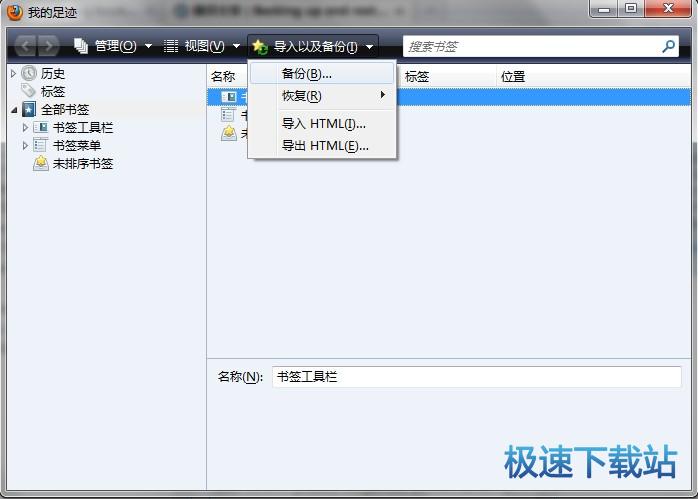Click the bookmarks menu icon in second list row

click(x=228, y=115)
